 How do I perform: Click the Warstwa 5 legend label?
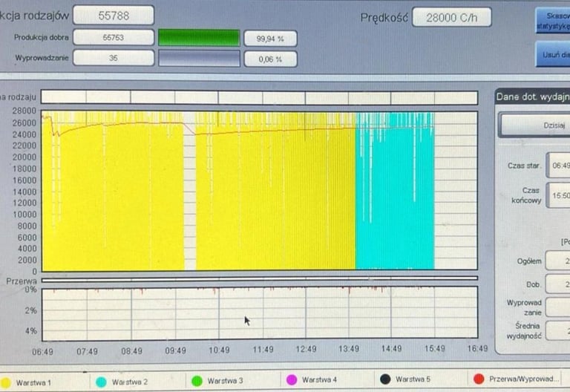click(413, 379)
